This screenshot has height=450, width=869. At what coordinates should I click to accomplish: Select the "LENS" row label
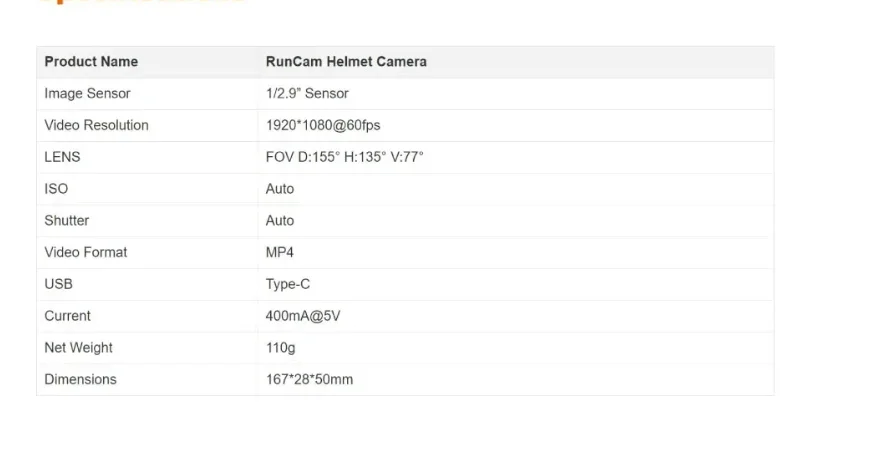(x=62, y=157)
